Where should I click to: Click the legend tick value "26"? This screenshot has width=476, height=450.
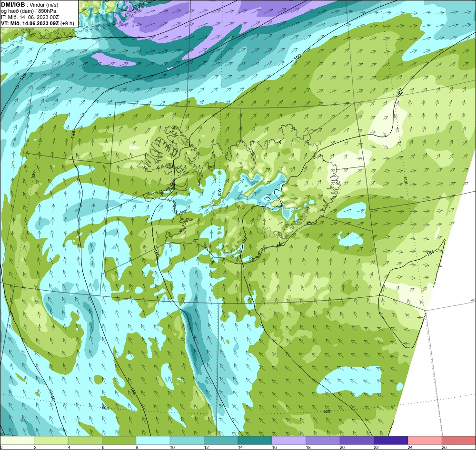point(444,447)
